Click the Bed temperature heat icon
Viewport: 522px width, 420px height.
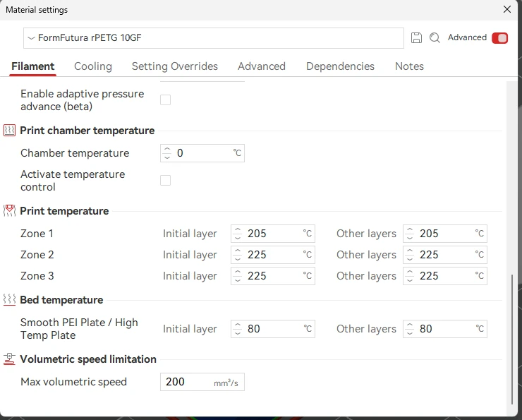pos(9,300)
